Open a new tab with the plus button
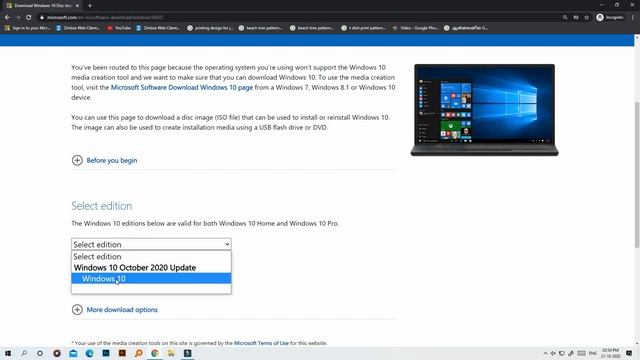 pos(90,6)
